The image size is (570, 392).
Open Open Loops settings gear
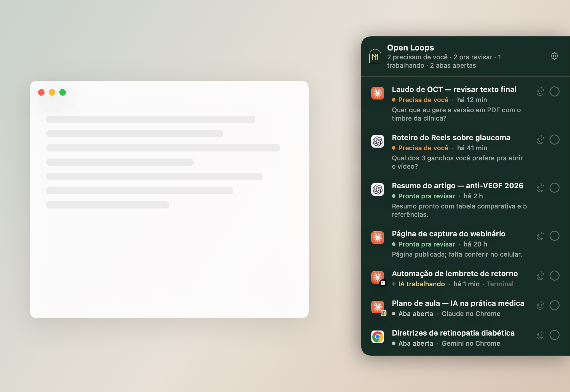(554, 56)
